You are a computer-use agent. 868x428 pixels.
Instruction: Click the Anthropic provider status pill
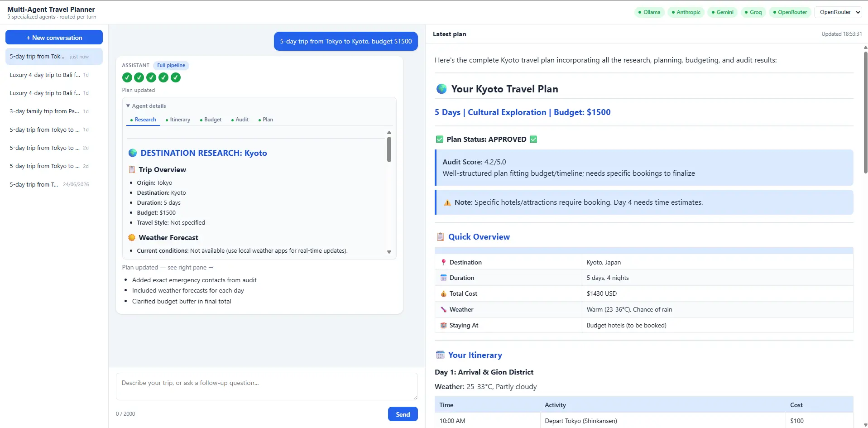tap(686, 12)
